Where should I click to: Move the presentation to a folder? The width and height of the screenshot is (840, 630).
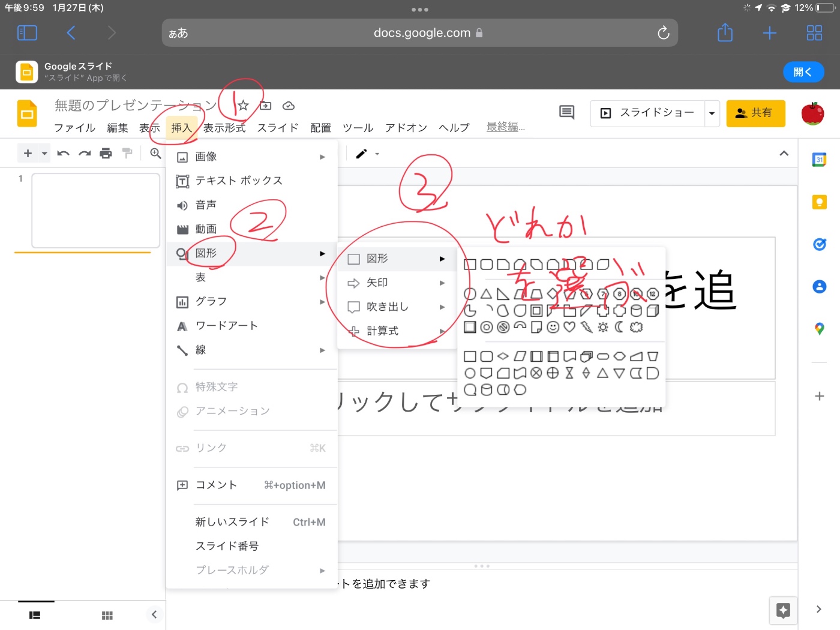(x=266, y=106)
